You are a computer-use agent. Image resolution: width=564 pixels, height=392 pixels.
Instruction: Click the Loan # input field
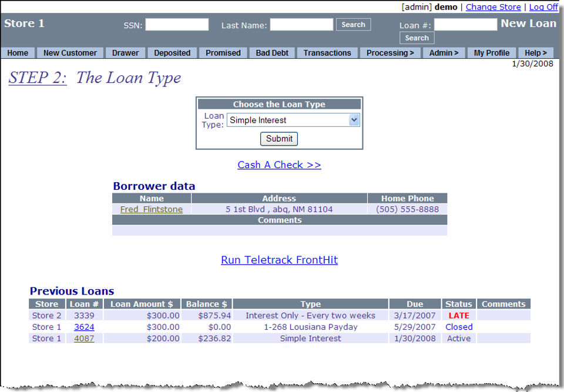(465, 25)
